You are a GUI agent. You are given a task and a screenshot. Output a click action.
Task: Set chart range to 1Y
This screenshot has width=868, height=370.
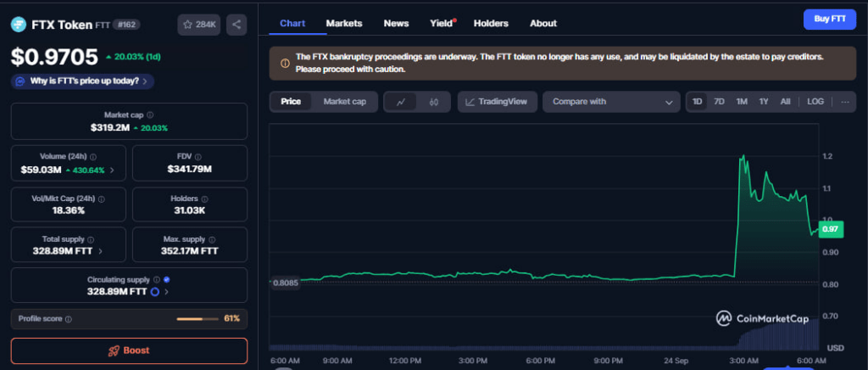[x=764, y=101]
